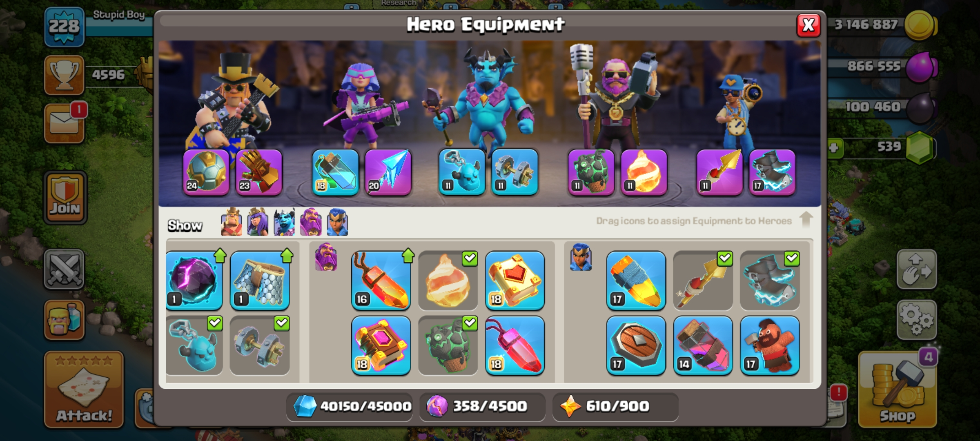Tap the level 20 Frozen Arrow equipment
Screen dimensions: 980x441
click(388, 172)
